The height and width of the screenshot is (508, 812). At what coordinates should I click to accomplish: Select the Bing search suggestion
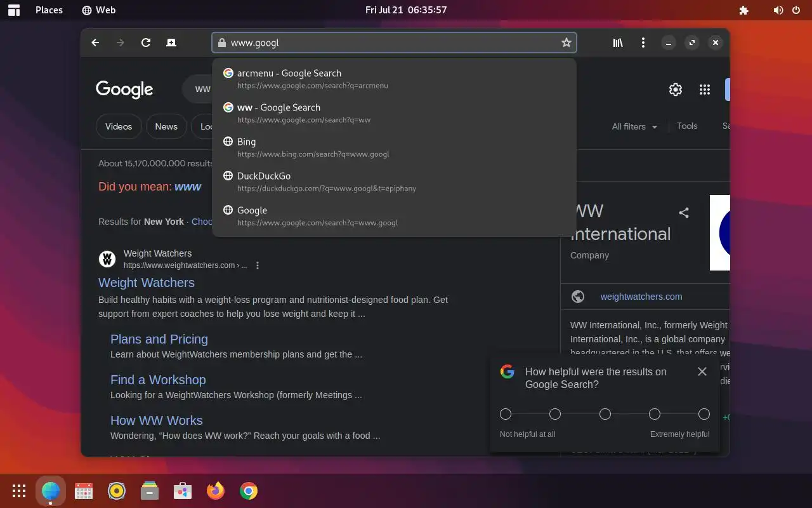pos(394,147)
